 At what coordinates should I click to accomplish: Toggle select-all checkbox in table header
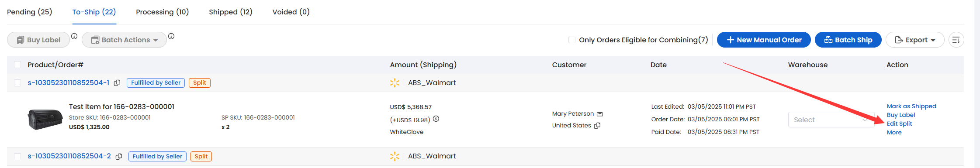pyautogui.click(x=17, y=65)
